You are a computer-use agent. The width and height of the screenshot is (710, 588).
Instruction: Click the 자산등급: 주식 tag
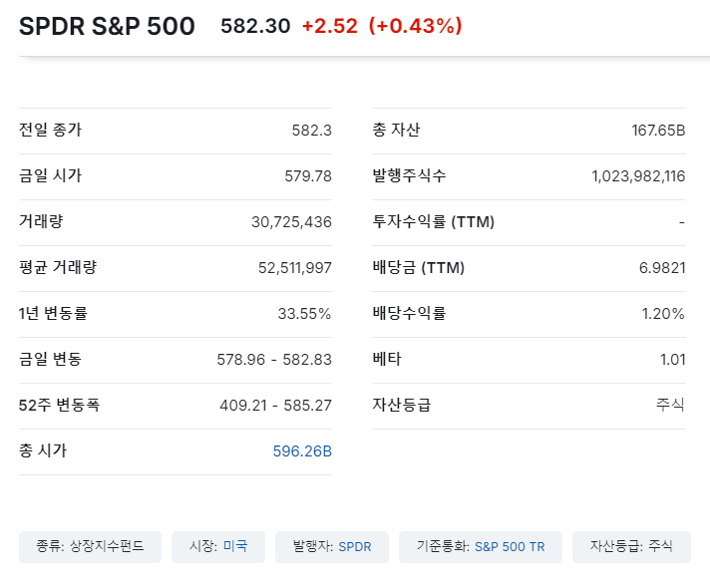tap(631, 546)
